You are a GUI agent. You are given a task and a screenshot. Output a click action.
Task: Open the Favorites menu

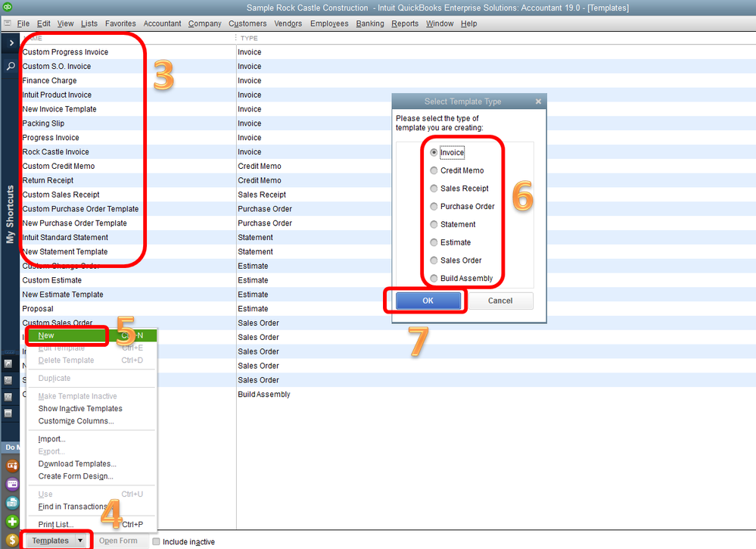click(120, 23)
